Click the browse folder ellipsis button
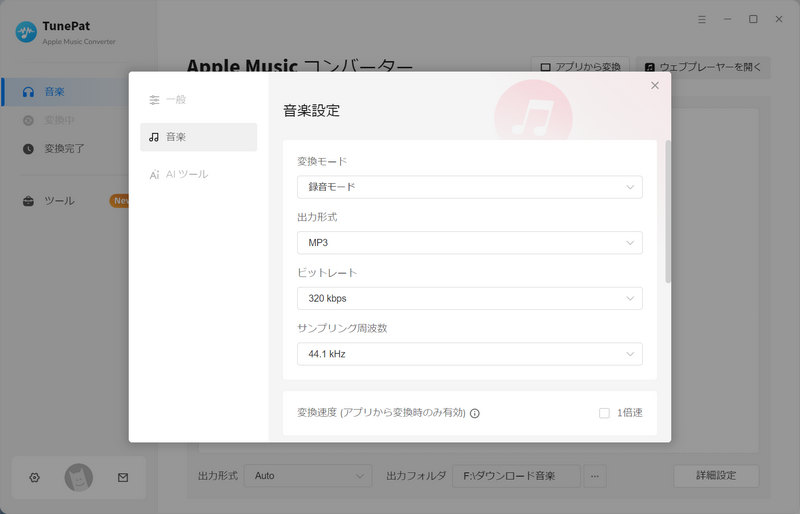 click(595, 476)
